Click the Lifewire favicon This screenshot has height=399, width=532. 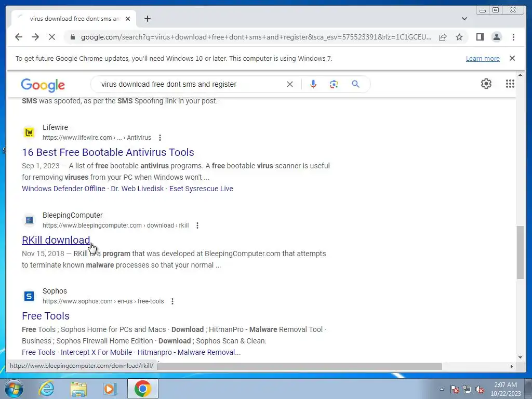click(29, 132)
